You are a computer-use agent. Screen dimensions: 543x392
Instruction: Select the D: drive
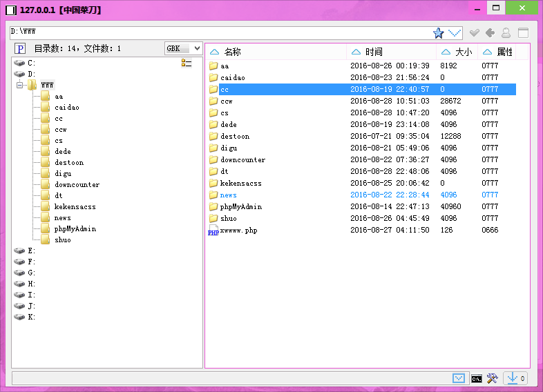click(25, 74)
